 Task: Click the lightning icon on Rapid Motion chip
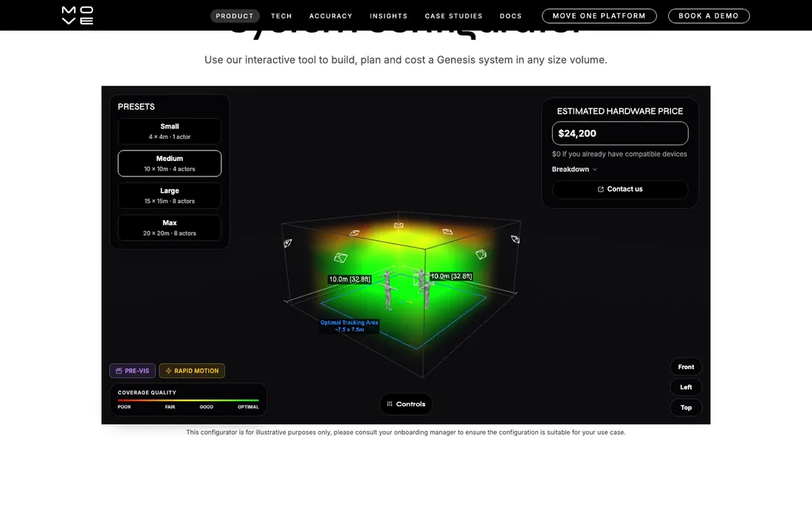tap(168, 371)
